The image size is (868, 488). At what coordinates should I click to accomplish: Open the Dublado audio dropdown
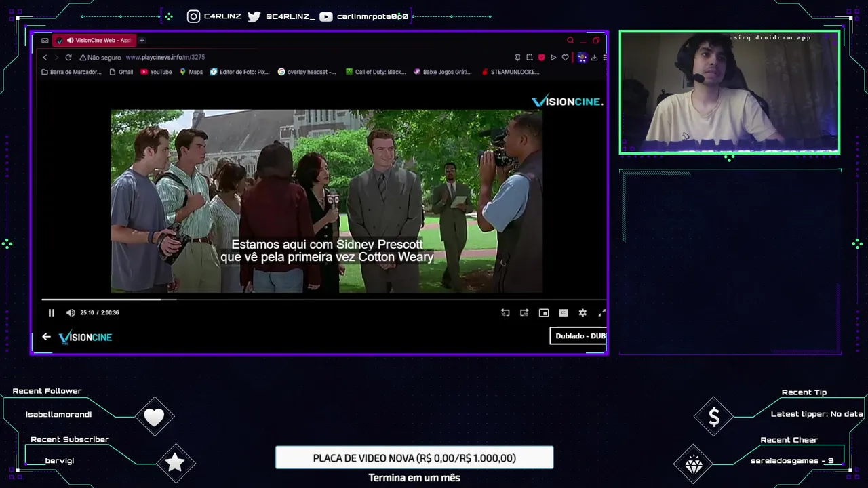coord(578,335)
